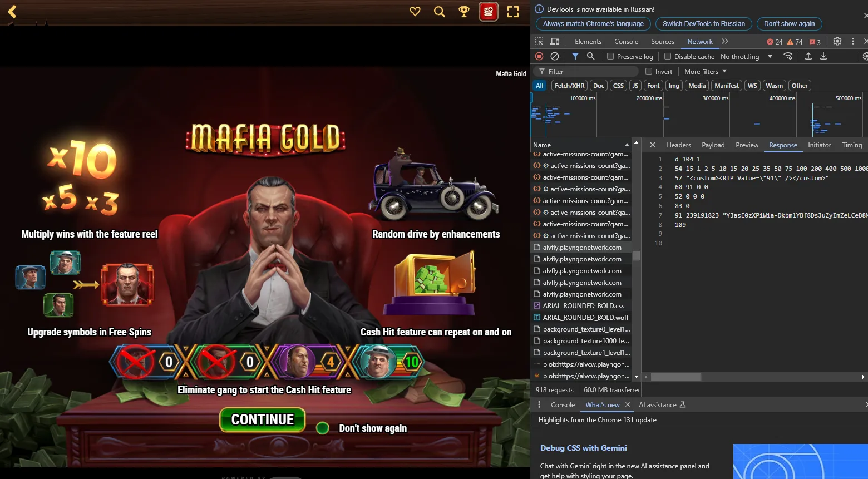
Task: Open the AI assistance drawer tab
Action: coord(662,404)
